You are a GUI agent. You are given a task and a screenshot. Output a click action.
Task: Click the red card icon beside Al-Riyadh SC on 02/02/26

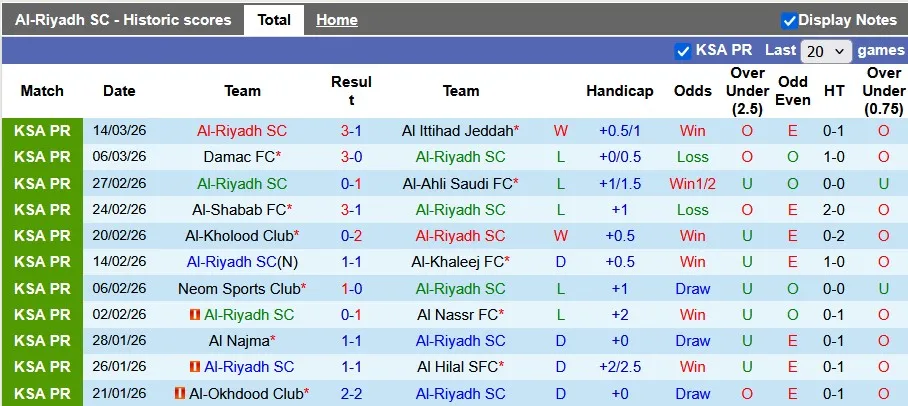pos(195,315)
